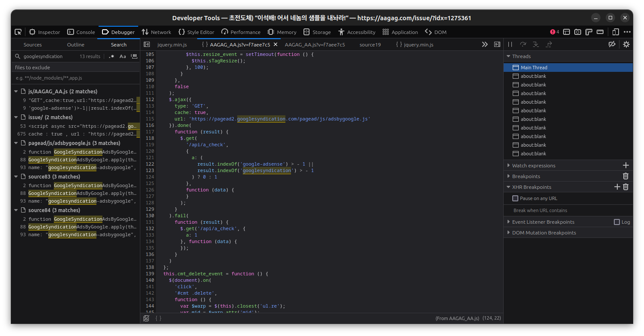Image resolution: width=644 pixels, height=336 pixels.
Task: Select the element picker icon
Action: (x=18, y=32)
